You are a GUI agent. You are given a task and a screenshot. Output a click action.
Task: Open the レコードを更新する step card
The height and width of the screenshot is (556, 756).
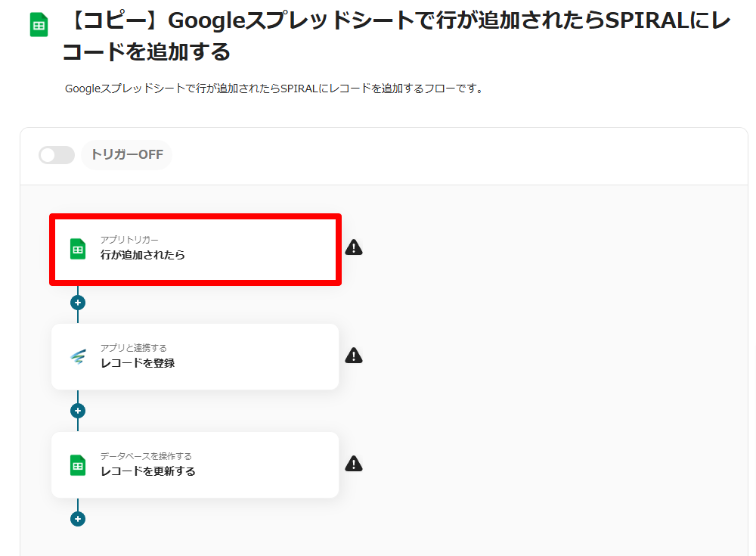[195, 464]
